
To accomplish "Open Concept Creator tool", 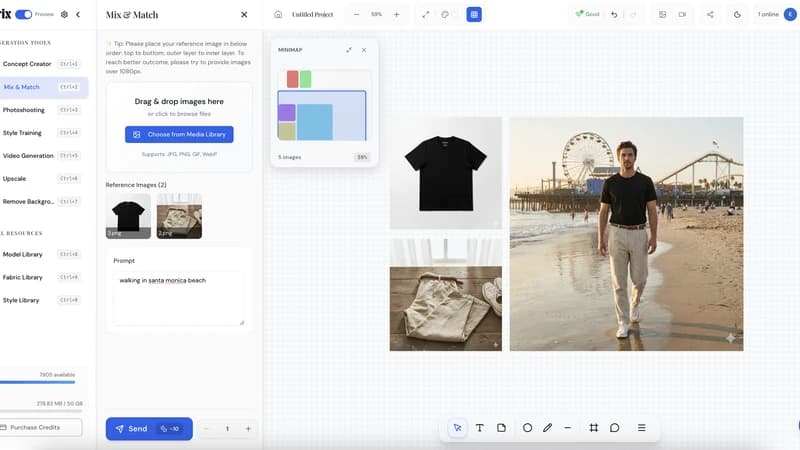I will coord(42,64).
